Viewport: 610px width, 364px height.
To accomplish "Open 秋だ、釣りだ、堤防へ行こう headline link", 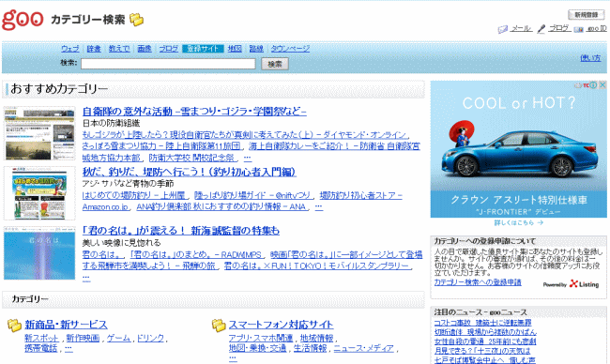I will [x=189, y=172].
